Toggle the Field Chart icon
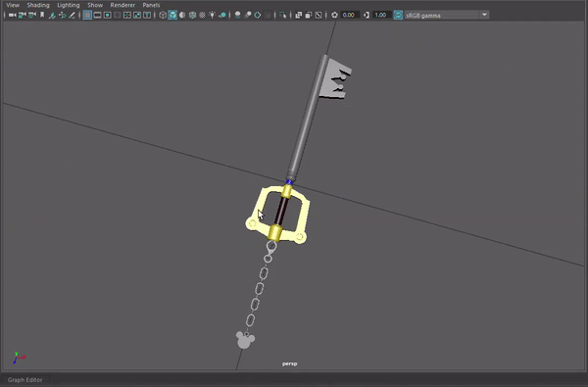Viewport: 588px width, 387px height. click(x=127, y=15)
